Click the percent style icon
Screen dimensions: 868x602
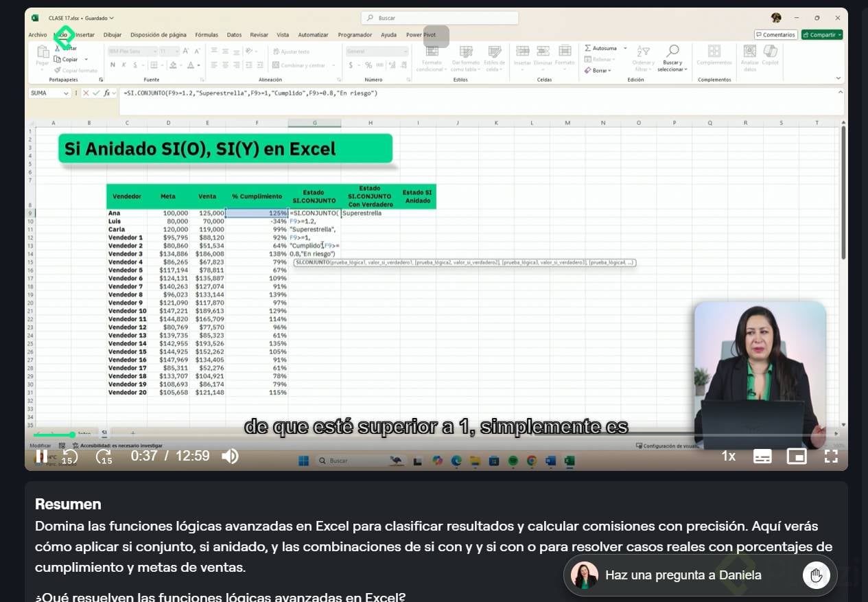click(x=368, y=65)
